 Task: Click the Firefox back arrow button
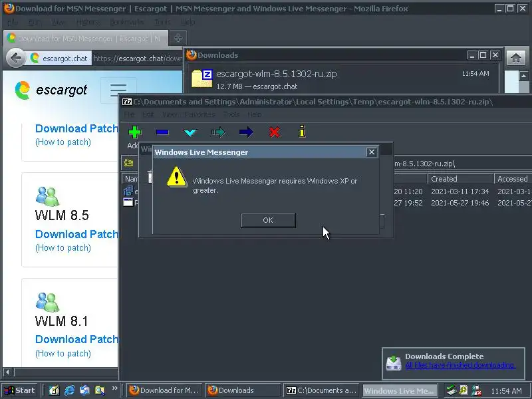(x=16, y=59)
